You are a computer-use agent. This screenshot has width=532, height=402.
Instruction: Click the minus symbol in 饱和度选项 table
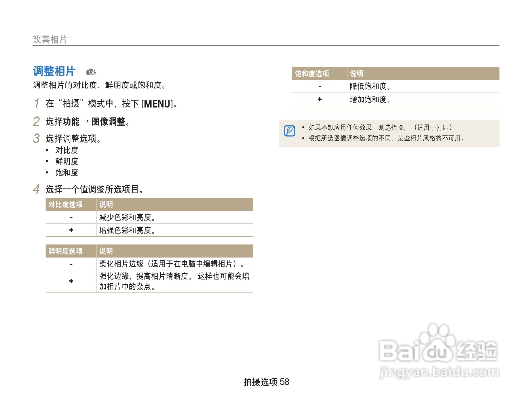[319, 86]
